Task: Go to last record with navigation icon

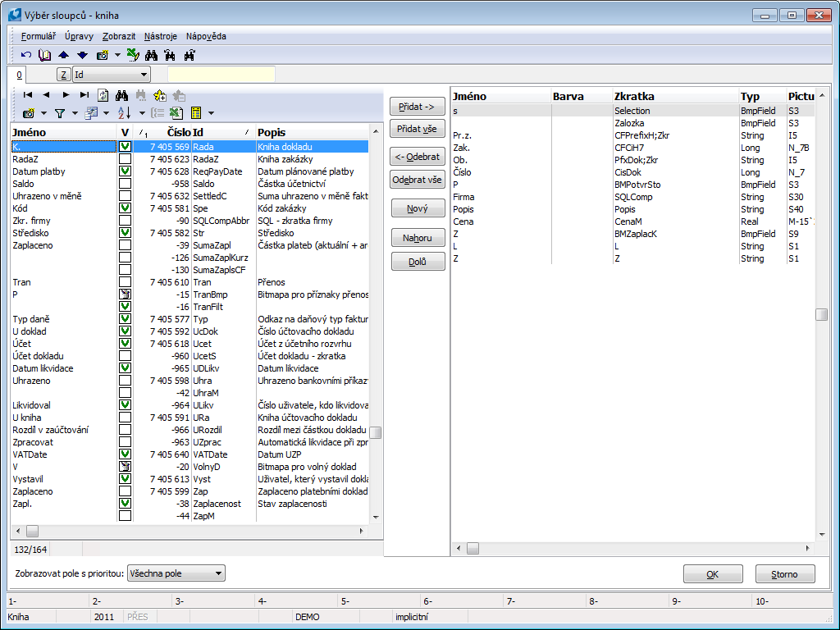Action: pyautogui.click(x=84, y=95)
